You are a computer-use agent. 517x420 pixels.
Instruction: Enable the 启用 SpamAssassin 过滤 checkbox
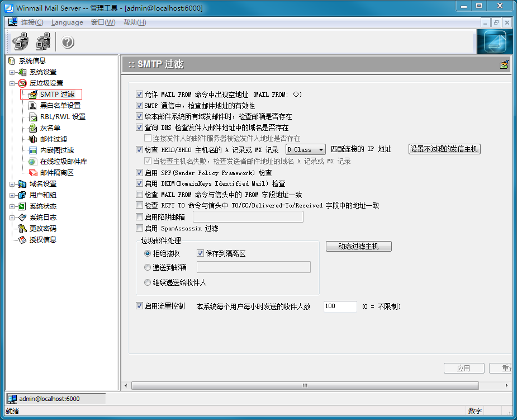click(x=140, y=228)
